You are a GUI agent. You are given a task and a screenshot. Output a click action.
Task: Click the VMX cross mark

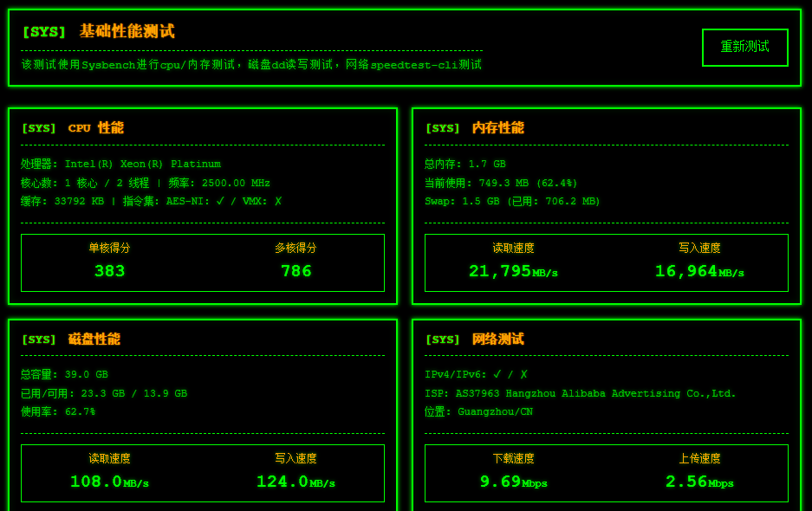278,201
